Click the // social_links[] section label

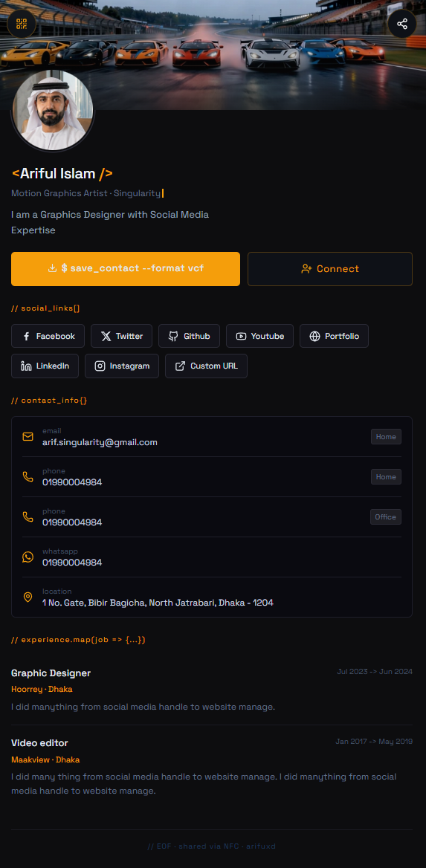tap(46, 308)
